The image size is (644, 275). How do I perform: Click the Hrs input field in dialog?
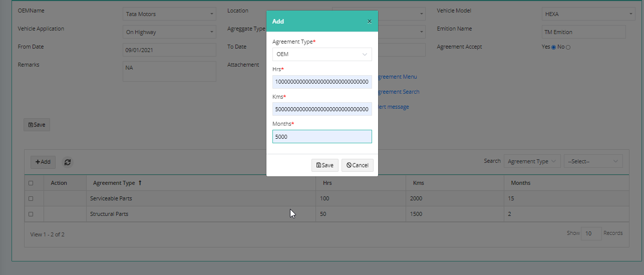coord(322,82)
